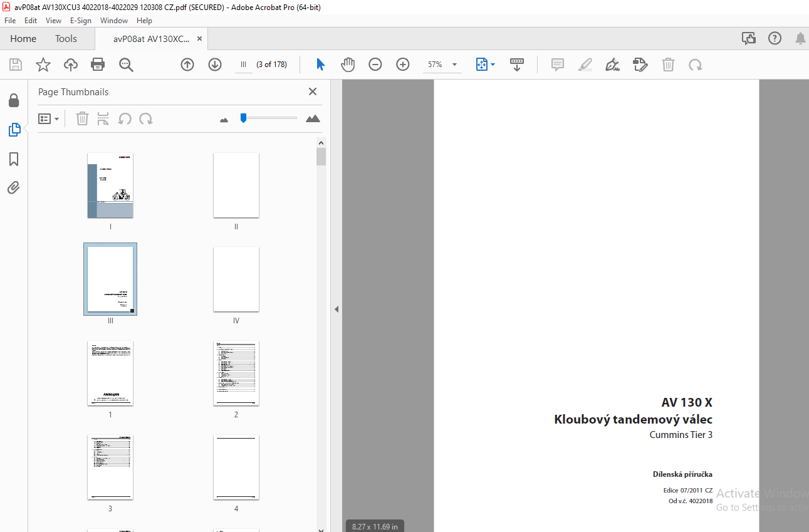The image size is (809, 532).
Task: Close the Page Thumbnails panel
Action: point(313,92)
